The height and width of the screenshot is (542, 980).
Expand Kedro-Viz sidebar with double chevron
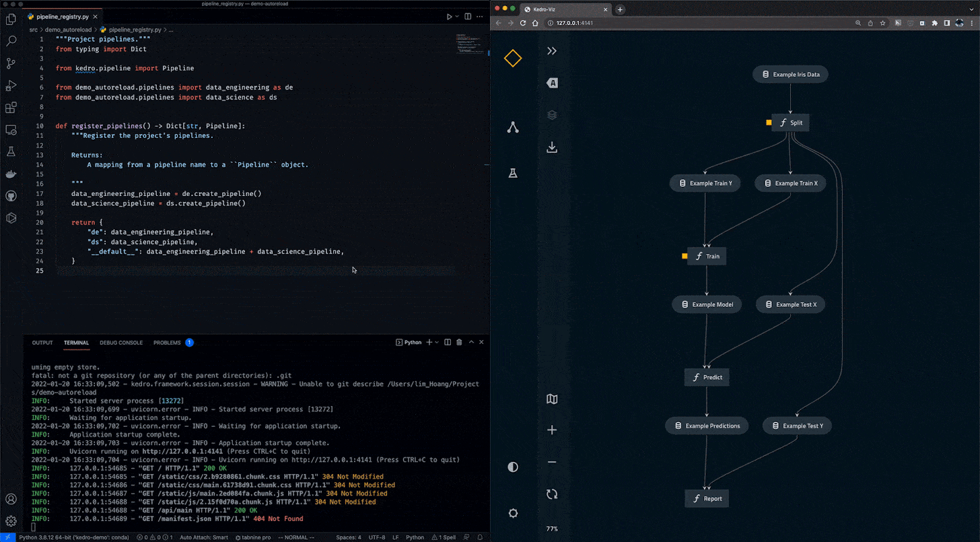[552, 51]
